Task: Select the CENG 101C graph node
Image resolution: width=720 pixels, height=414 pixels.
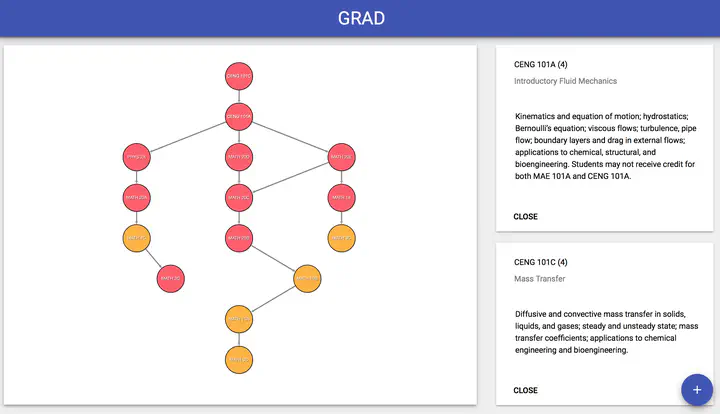Action: (x=239, y=76)
